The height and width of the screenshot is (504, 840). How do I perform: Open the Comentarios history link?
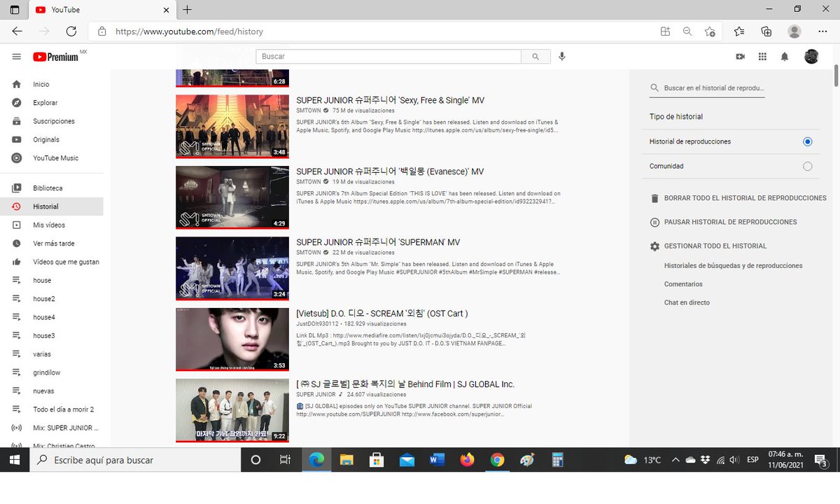tap(683, 284)
